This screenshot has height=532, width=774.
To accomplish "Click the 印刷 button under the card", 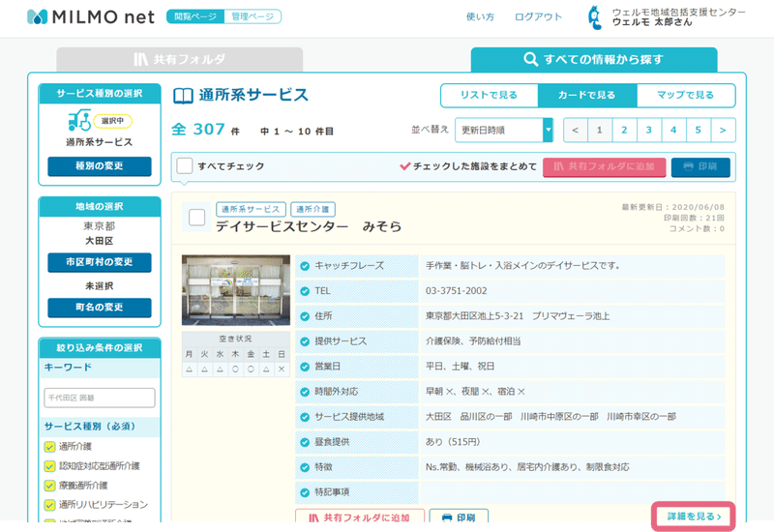I will (x=459, y=517).
